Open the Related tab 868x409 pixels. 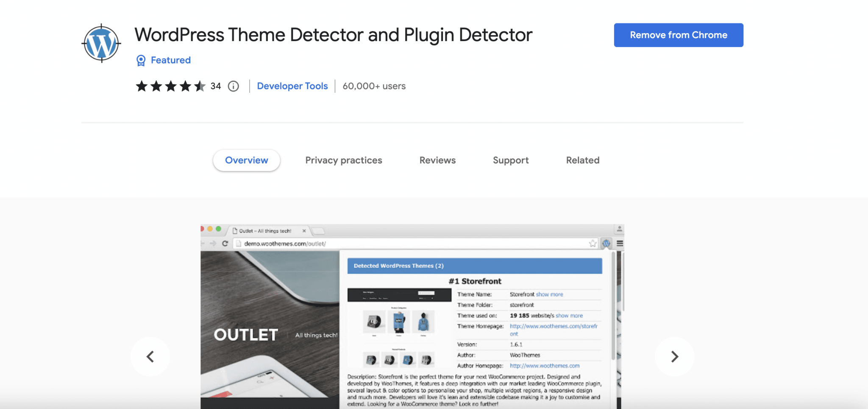(582, 160)
